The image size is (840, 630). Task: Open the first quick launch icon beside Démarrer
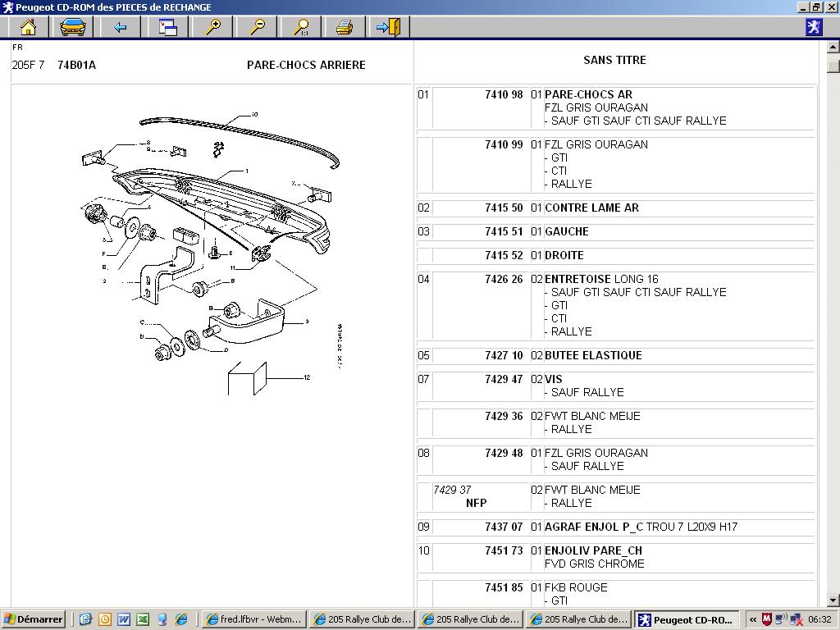coord(85,619)
